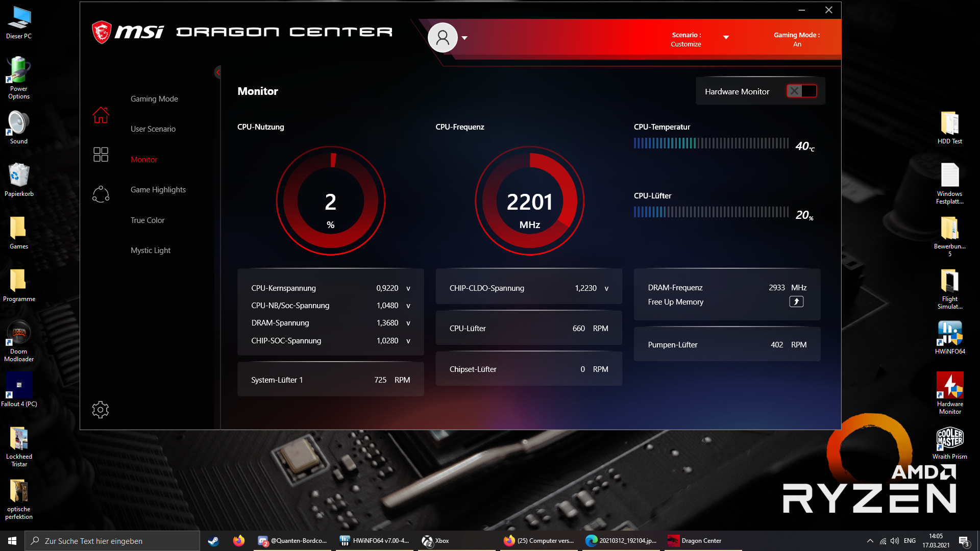The height and width of the screenshot is (551, 980).
Task: Open the Mystic Light menu item
Action: point(151,251)
